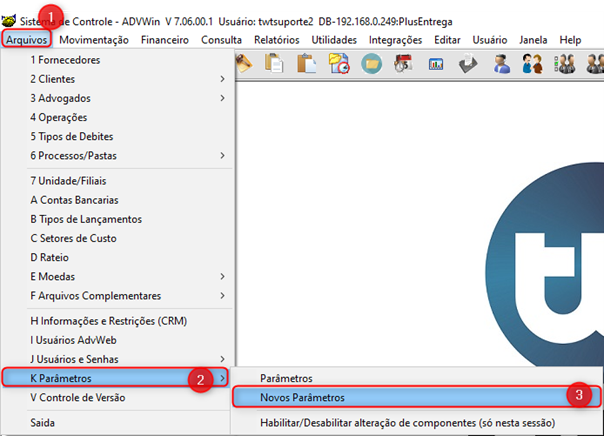Choose 4 Operações from the menu
This screenshot has width=604, height=436.
point(117,117)
